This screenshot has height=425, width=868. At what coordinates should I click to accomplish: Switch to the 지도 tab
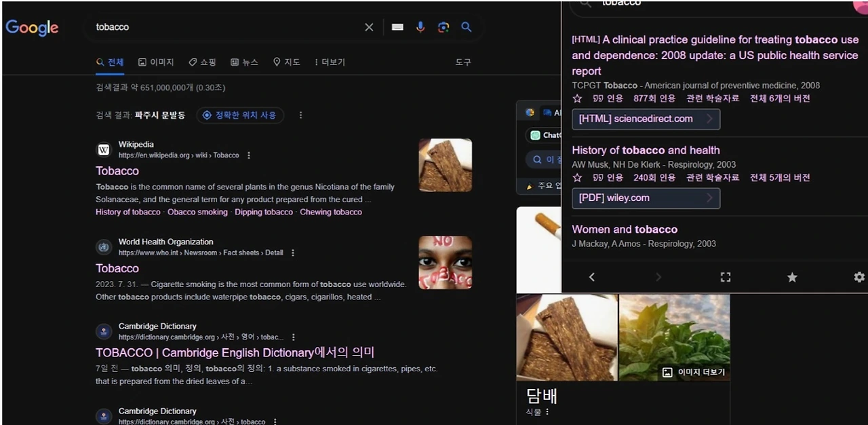(x=286, y=62)
